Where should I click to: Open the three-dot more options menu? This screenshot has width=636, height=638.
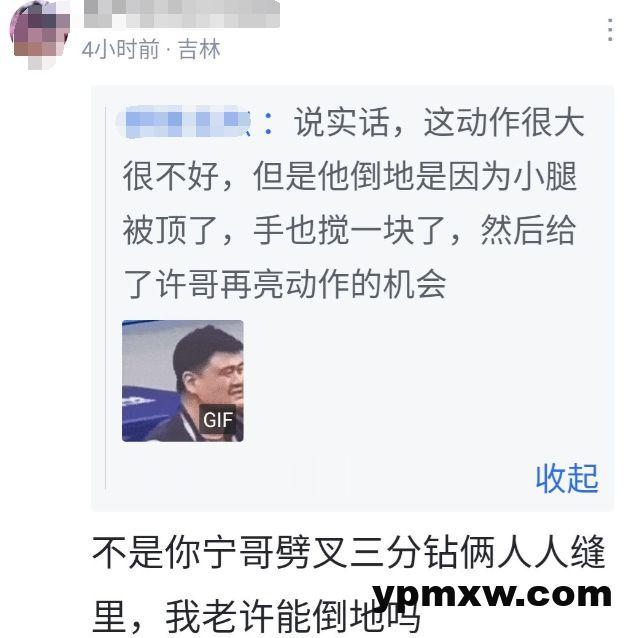(610, 30)
